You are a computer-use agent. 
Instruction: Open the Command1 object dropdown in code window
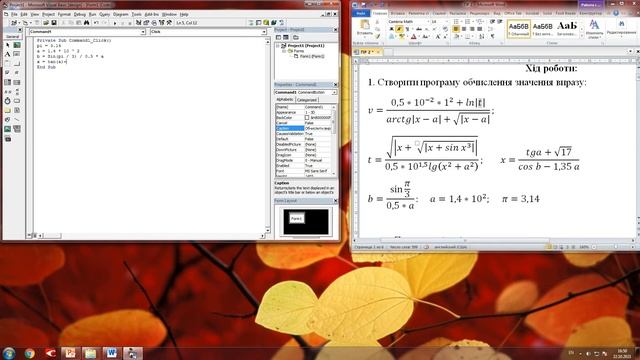(x=143, y=32)
